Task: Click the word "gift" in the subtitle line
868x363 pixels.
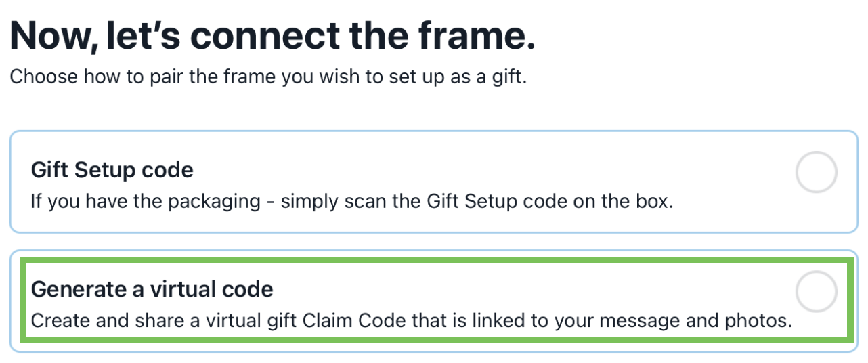Action: (x=508, y=76)
